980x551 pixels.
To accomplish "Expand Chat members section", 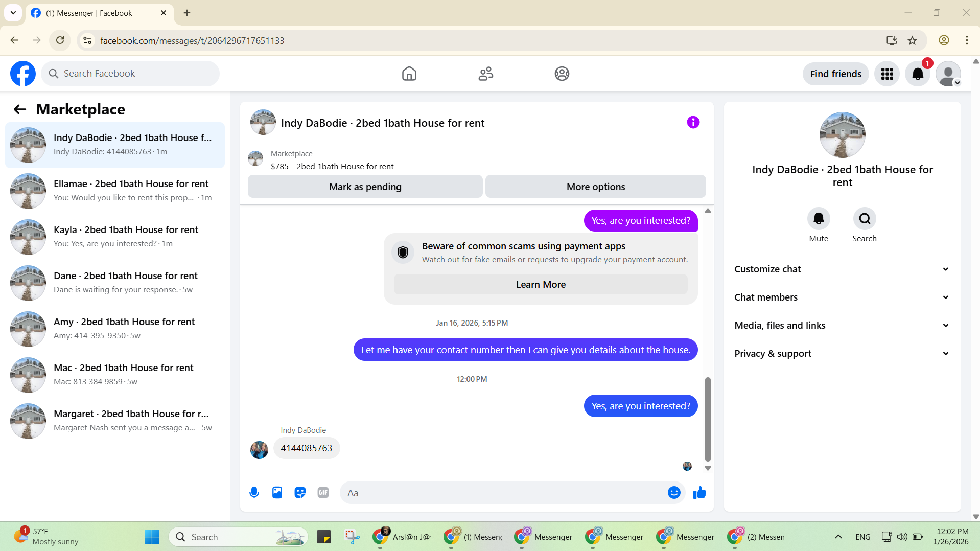I will tap(842, 297).
